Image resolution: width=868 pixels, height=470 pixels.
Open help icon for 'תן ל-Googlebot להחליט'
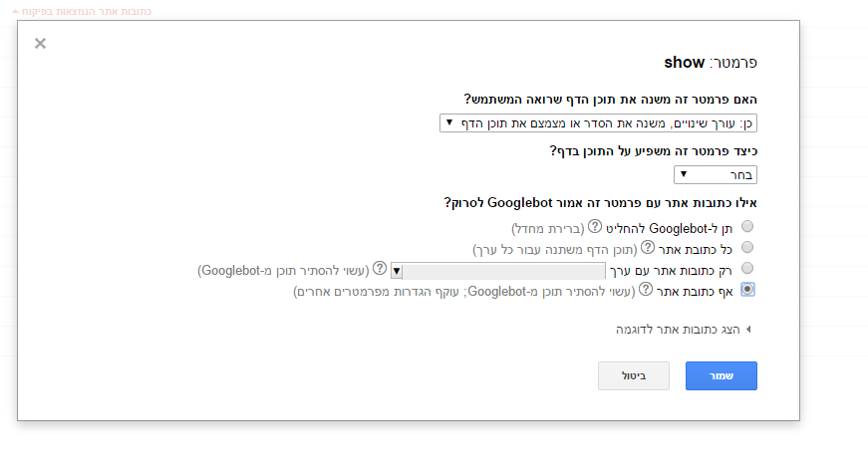point(595,227)
